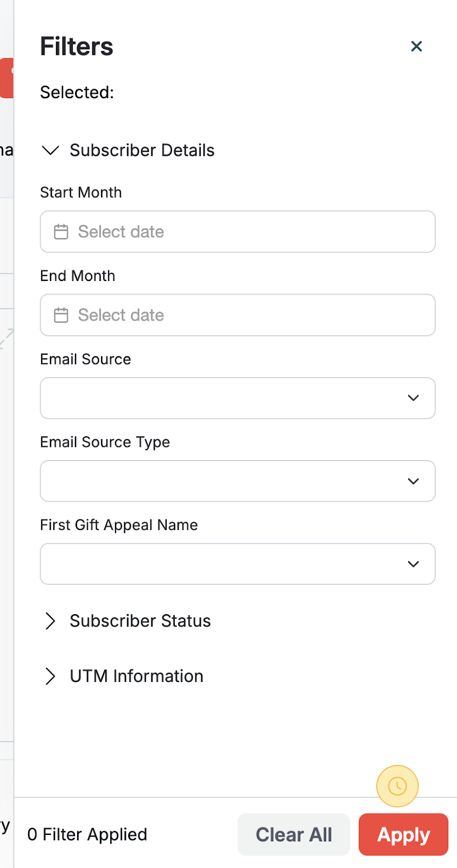457x868 pixels.
Task: Click the yellow clock icon
Action: (x=397, y=786)
